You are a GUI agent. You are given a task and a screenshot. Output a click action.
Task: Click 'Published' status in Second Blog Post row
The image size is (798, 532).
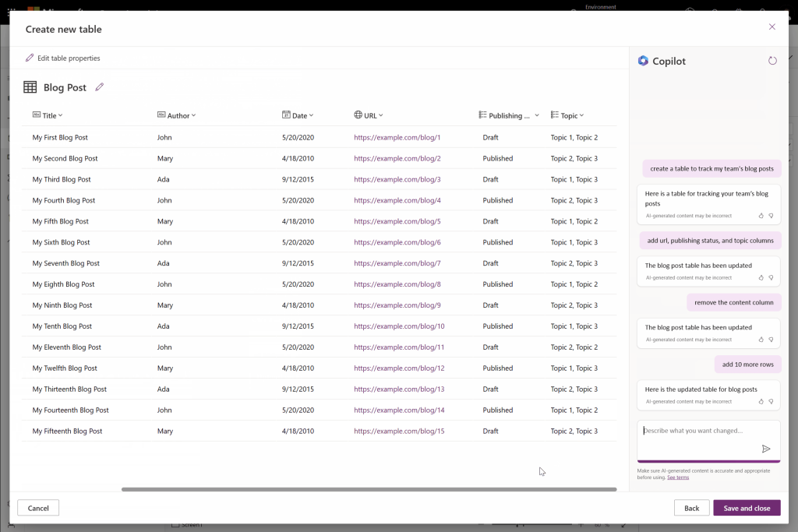click(x=498, y=158)
